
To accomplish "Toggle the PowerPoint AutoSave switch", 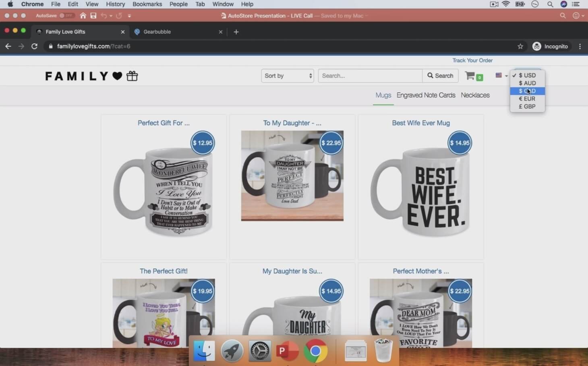I will tap(66, 16).
